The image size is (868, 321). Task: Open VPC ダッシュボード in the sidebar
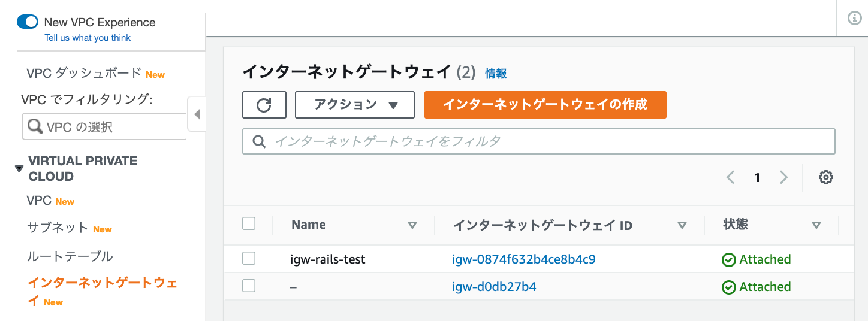click(x=84, y=74)
